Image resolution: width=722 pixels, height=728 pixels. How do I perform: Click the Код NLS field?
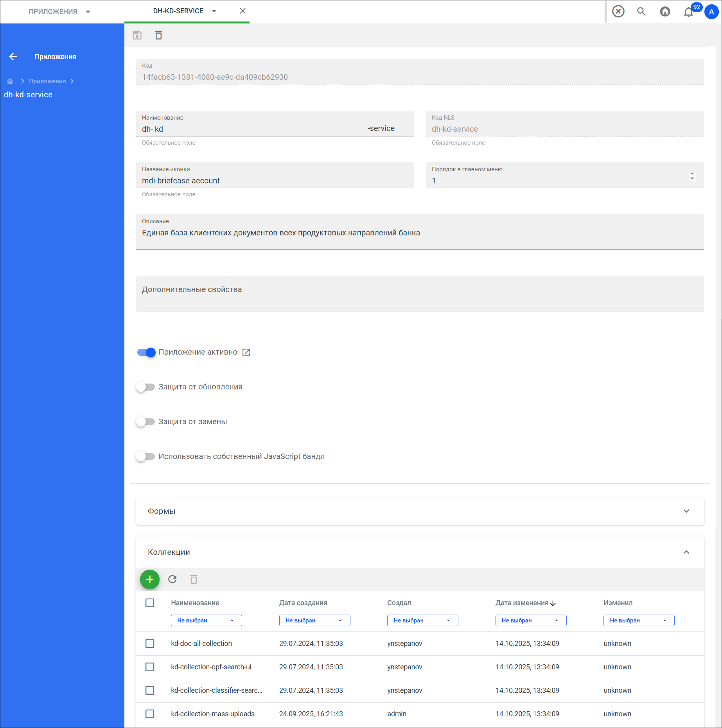(x=565, y=124)
